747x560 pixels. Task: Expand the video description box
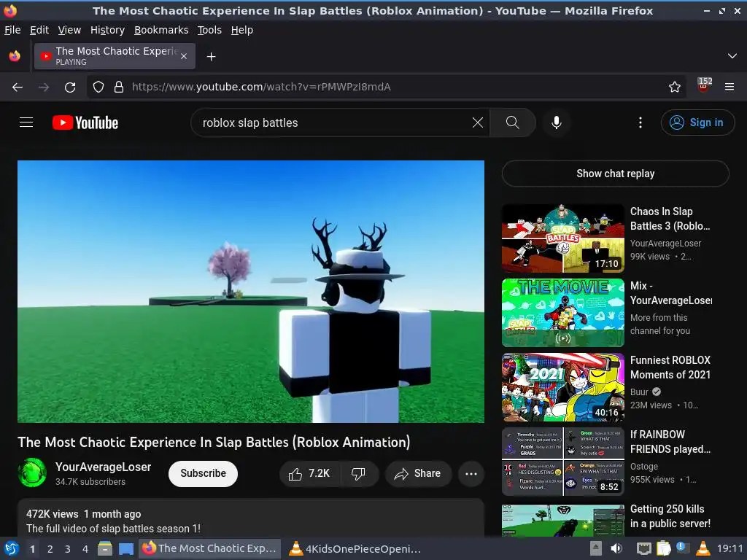[x=251, y=518]
